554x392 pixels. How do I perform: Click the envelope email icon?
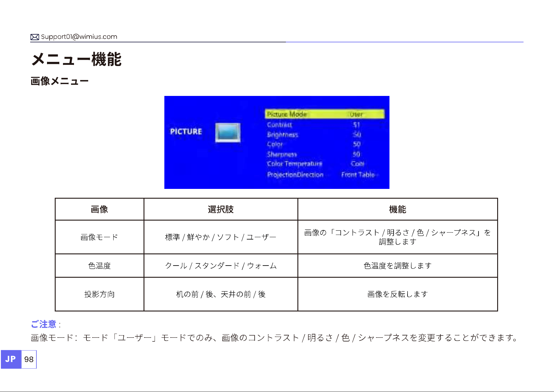tap(35, 37)
